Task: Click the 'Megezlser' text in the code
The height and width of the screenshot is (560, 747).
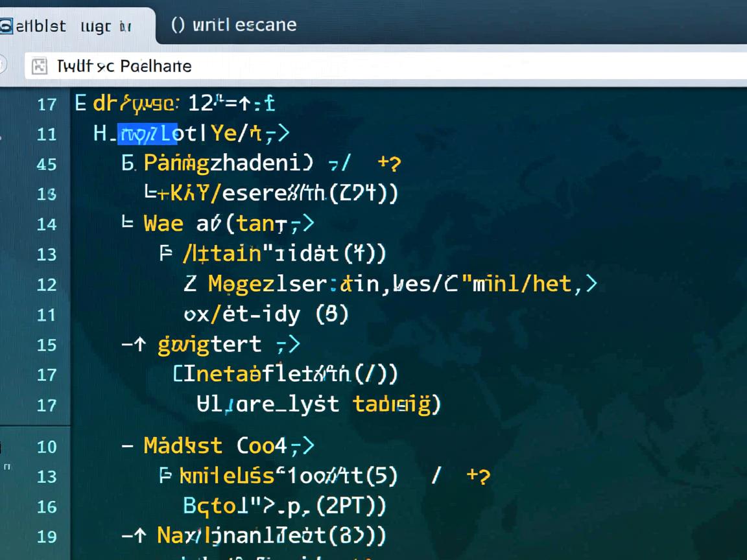Action: [x=266, y=284]
